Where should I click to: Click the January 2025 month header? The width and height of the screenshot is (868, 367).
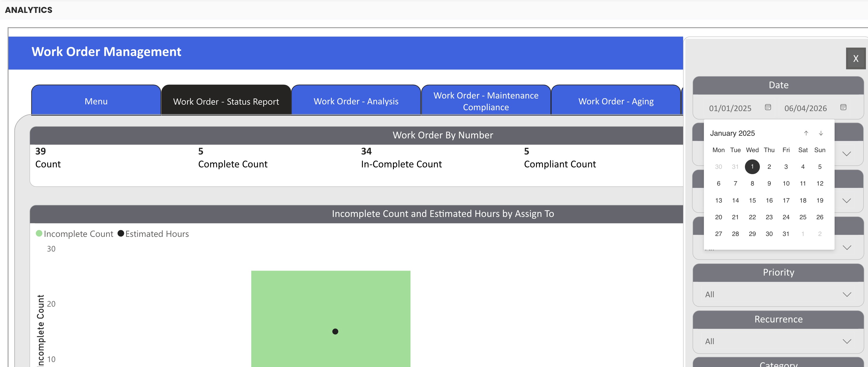point(732,133)
